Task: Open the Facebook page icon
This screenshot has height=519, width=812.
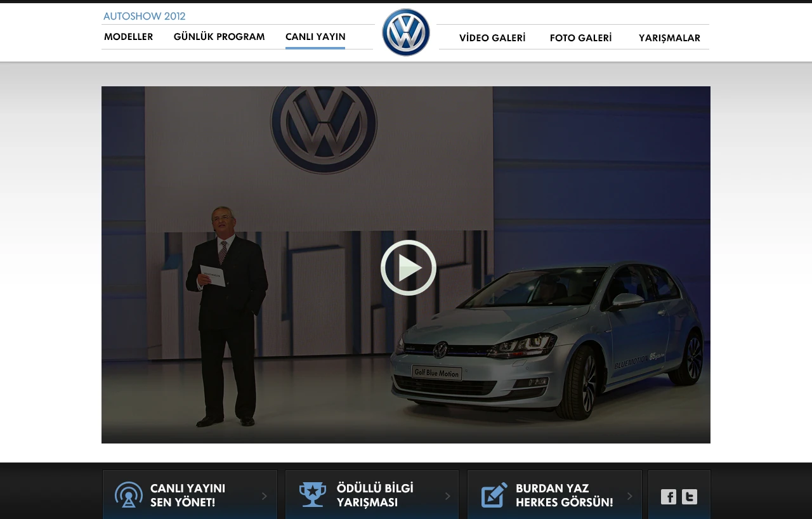Action: click(x=669, y=497)
